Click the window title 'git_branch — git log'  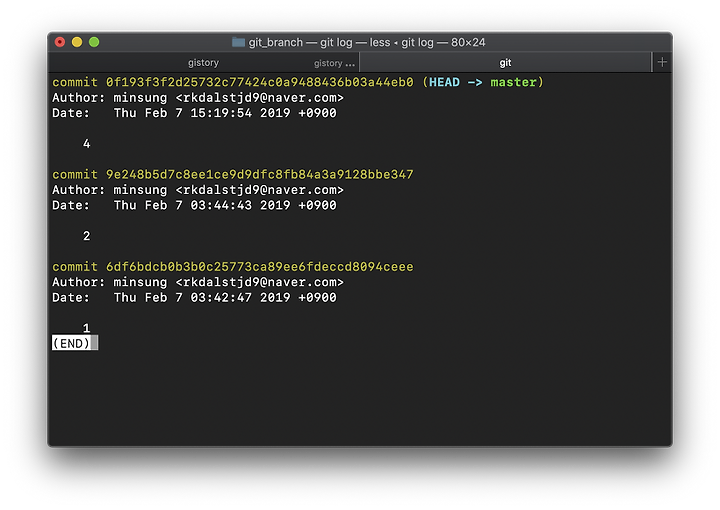click(x=300, y=42)
